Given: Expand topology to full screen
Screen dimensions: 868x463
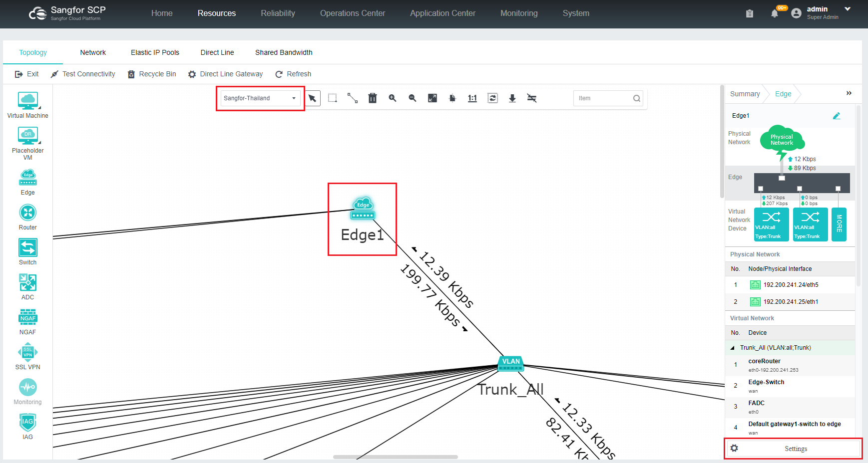Looking at the screenshot, I should tap(433, 98).
